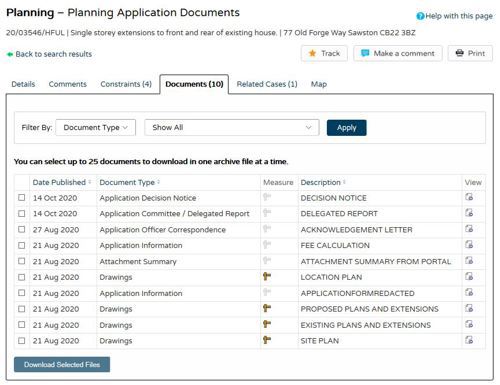Select the FEE CALCULATION checkbox
This screenshot has height=385, width=500.
(22, 245)
